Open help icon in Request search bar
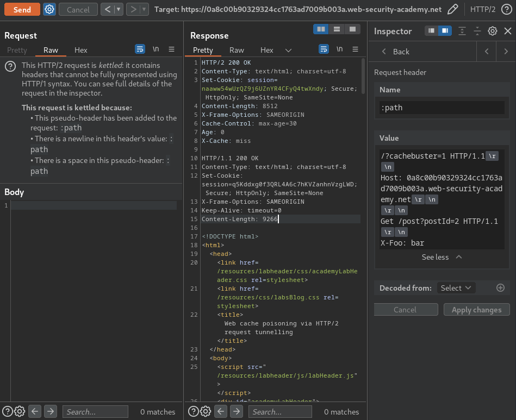 tap(8, 411)
